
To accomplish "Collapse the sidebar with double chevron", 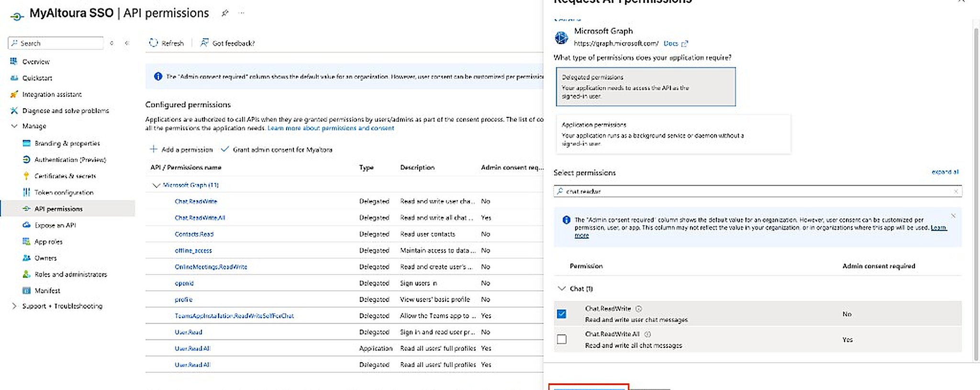I will (127, 43).
